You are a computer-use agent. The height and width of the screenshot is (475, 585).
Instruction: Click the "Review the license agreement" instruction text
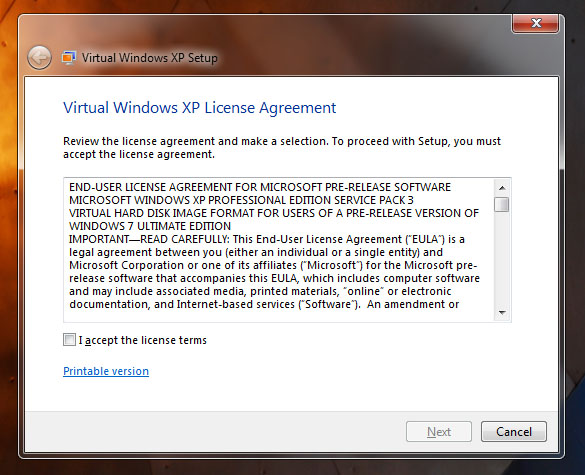[x=282, y=148]
